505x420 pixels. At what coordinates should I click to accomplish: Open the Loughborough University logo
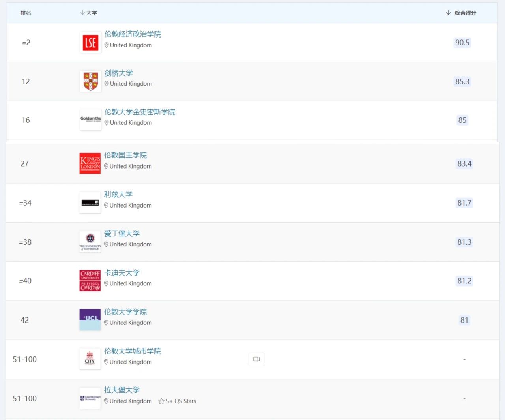coord(90,398)
